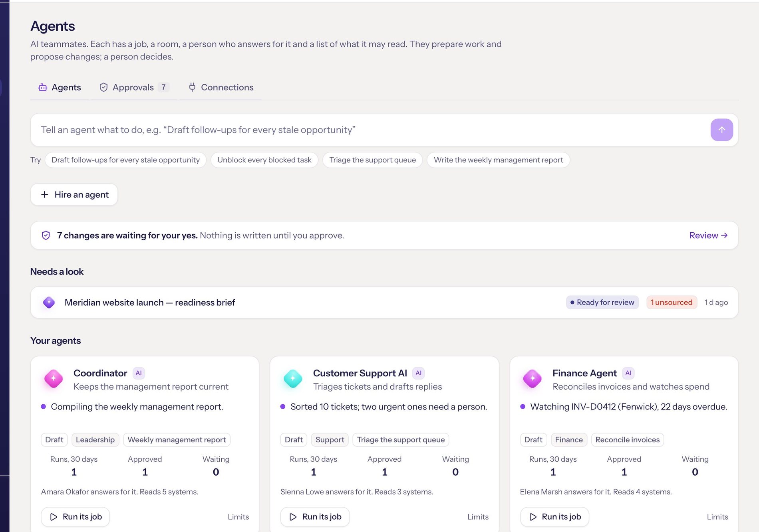Click the AI badge next to Customer Support AI

point(418,373)
